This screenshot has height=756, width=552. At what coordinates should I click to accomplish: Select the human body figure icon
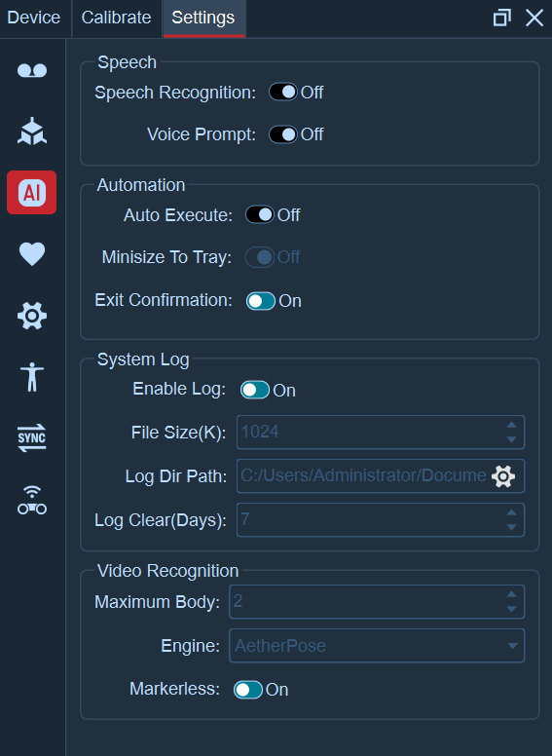pos(32,377)
